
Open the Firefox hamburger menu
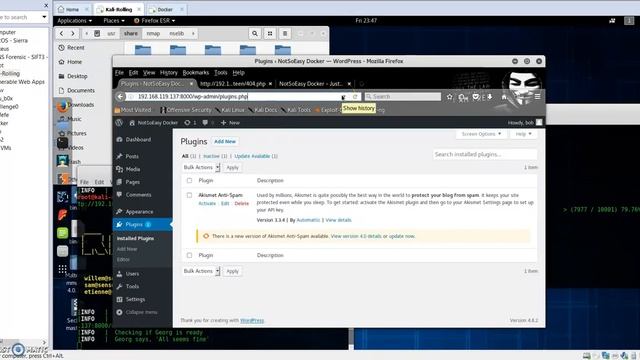(538, 97)
